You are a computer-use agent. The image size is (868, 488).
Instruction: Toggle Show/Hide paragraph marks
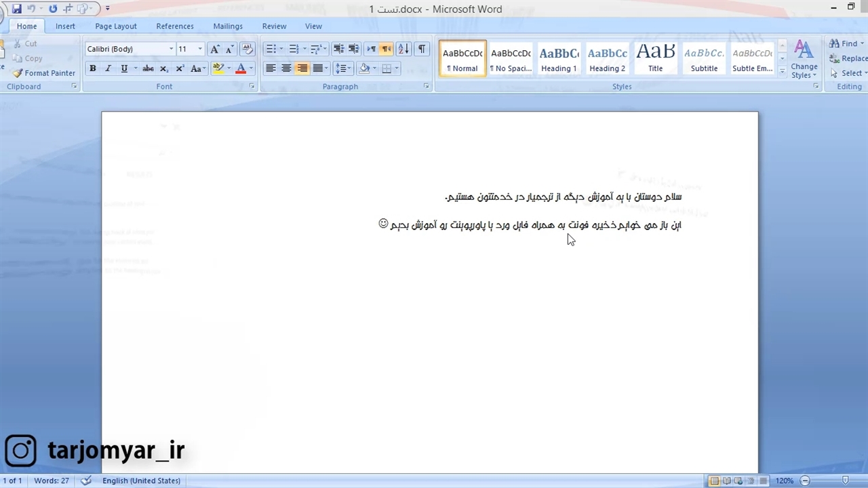tap(422, 49)
